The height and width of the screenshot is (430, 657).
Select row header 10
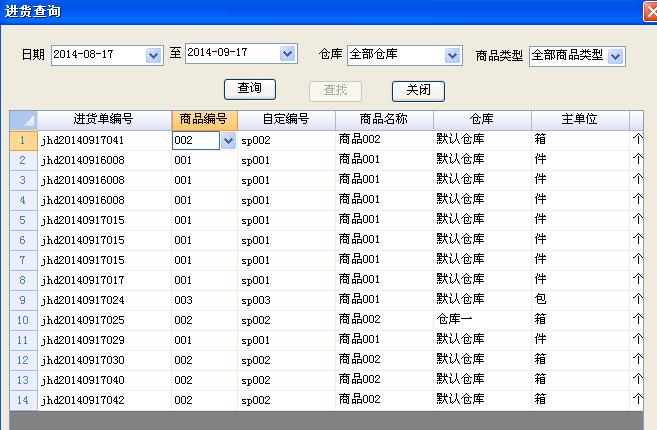23,320
